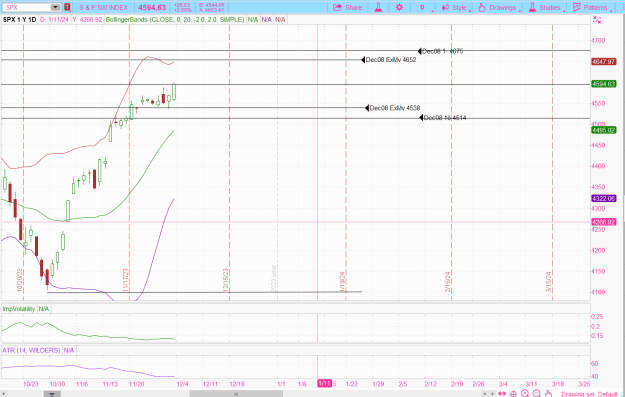This screenshot has height=397, width=625.
Task: Open the D timeframe dropdown
Action: coord(424,8)
